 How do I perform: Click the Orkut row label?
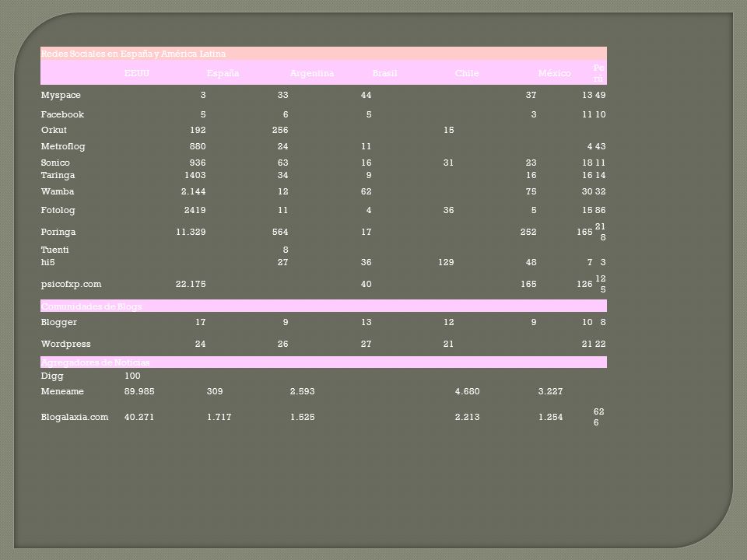click(x=54, y=130)
